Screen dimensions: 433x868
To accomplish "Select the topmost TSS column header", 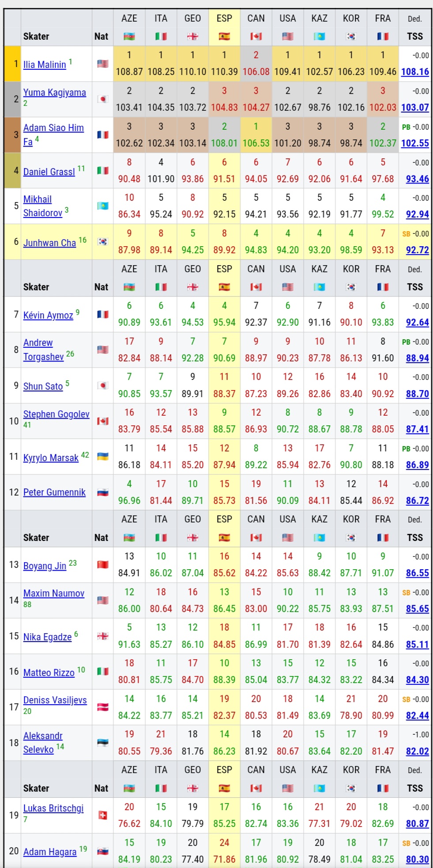I will (414, 37).
